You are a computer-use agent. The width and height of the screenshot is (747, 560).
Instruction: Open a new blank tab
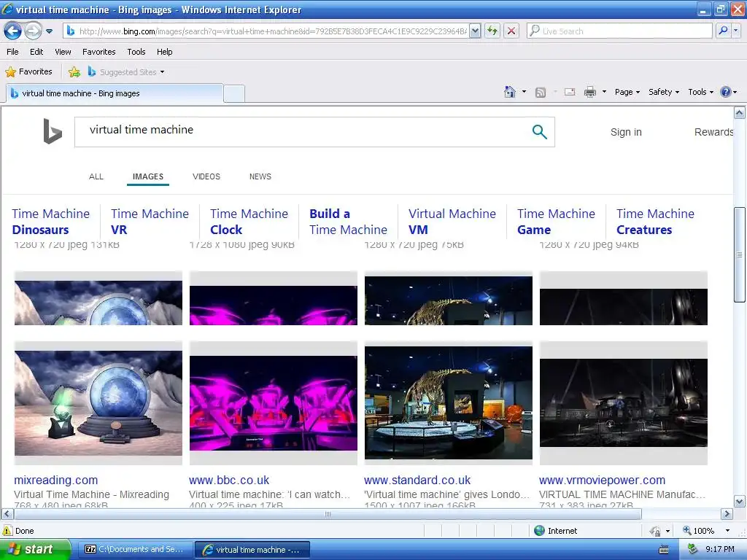pos(234,94)
